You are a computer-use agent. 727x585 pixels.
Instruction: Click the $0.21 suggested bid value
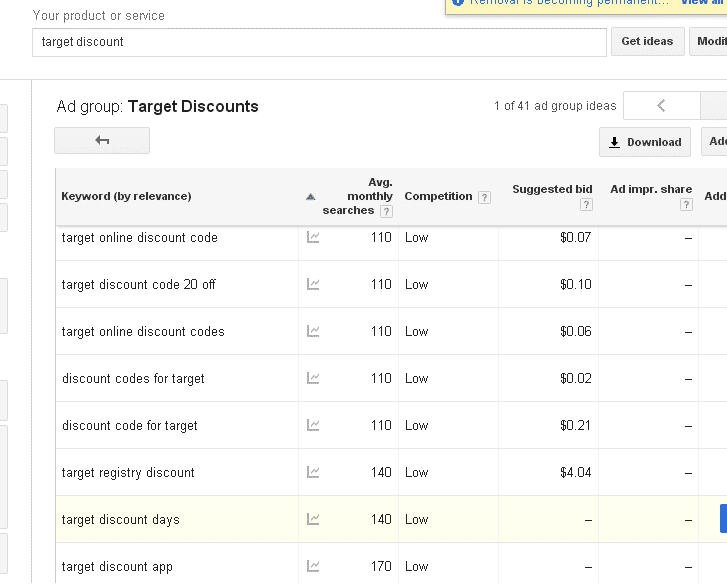tap(575, 425)
